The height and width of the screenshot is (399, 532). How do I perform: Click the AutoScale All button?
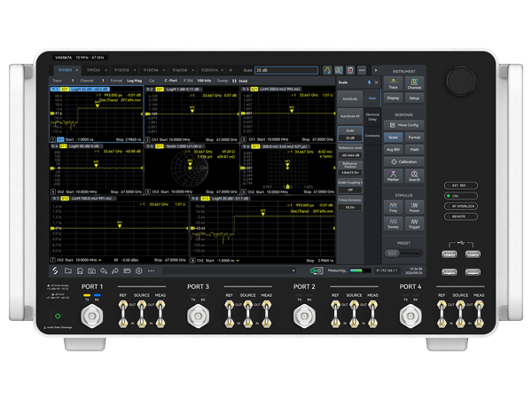coord(350,116)
